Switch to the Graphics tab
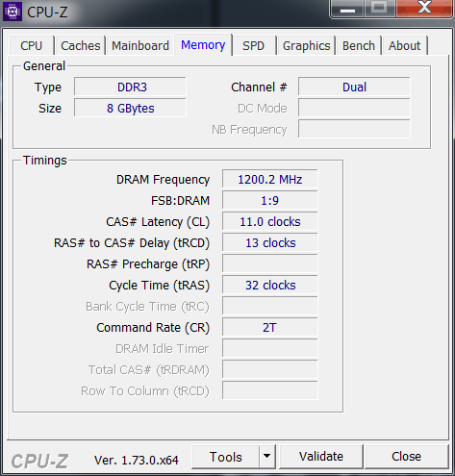 coord(307,46)
